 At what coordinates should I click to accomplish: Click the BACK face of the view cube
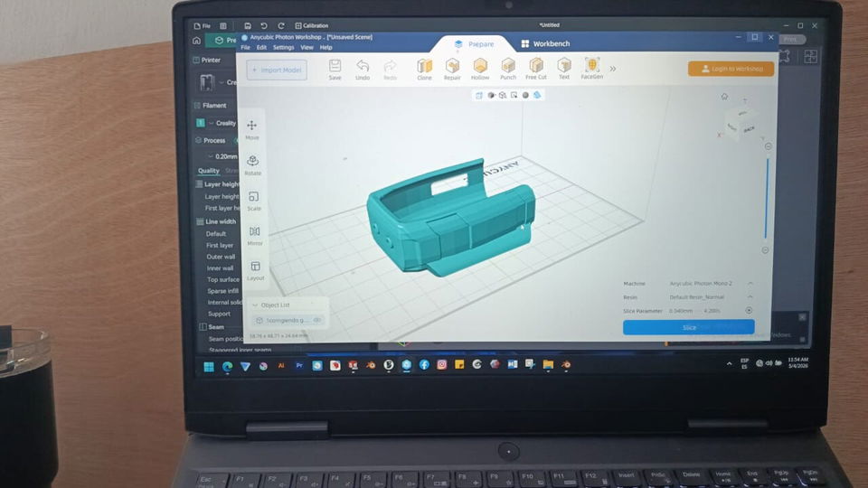[x=749, y=129]
